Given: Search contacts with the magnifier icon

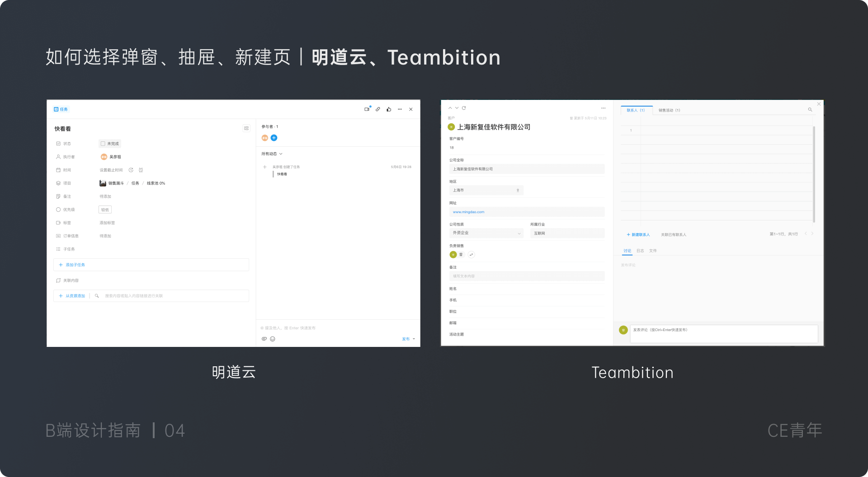Looking at the screenshot, I should [810, 110].
